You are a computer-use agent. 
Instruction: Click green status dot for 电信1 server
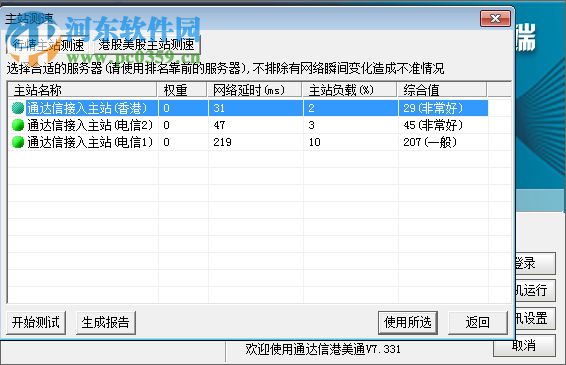18,142
